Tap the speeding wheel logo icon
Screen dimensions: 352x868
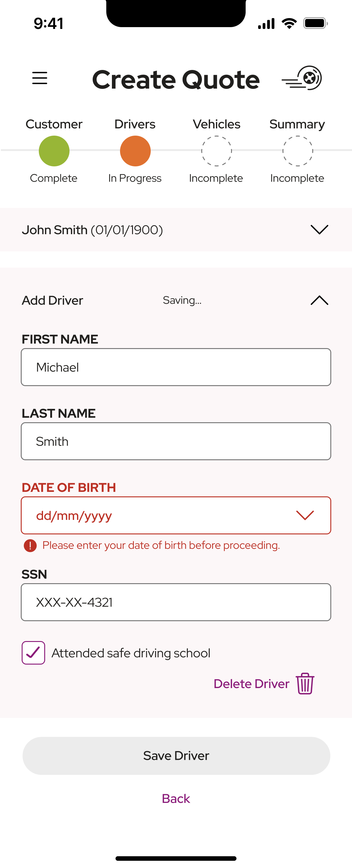302,78
